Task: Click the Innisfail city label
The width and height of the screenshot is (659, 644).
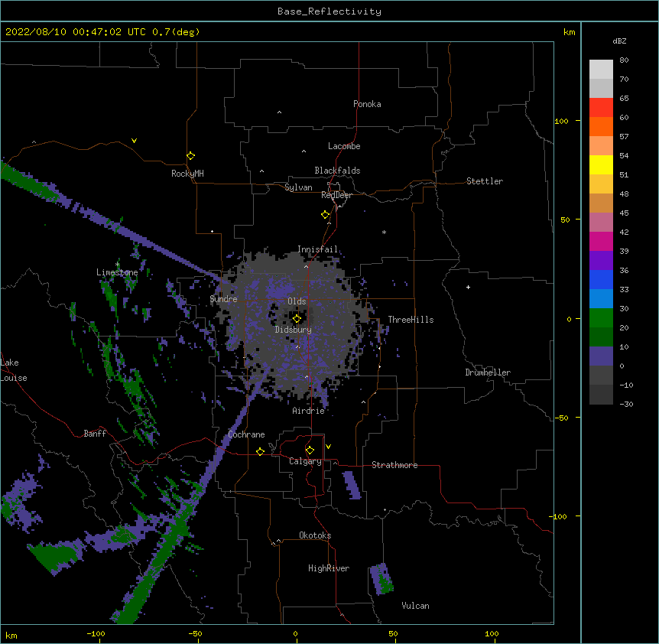Action: [318, 249]
